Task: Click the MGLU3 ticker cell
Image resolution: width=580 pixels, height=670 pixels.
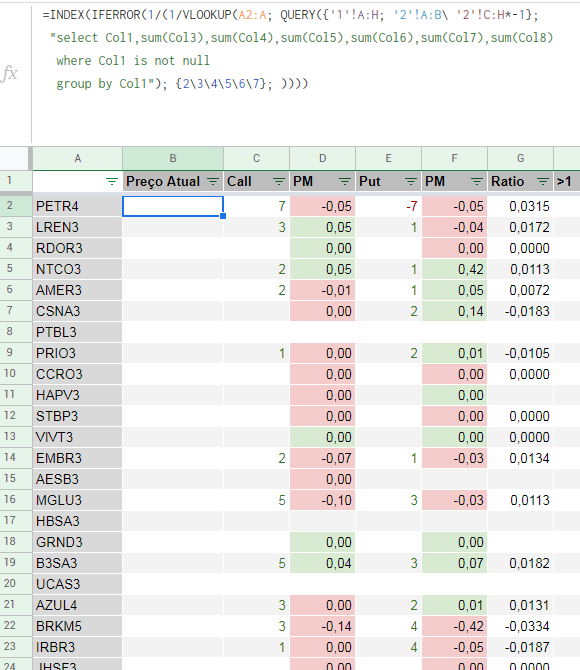Action: pos(77,500)
